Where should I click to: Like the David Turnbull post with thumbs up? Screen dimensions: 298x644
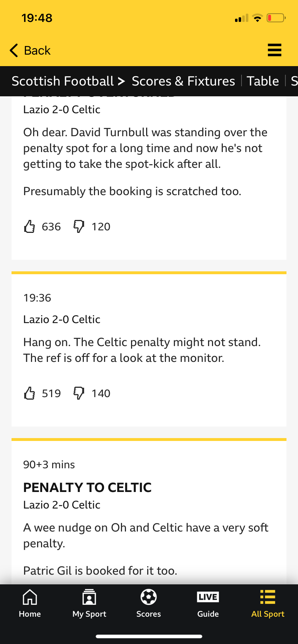(30, 226)
